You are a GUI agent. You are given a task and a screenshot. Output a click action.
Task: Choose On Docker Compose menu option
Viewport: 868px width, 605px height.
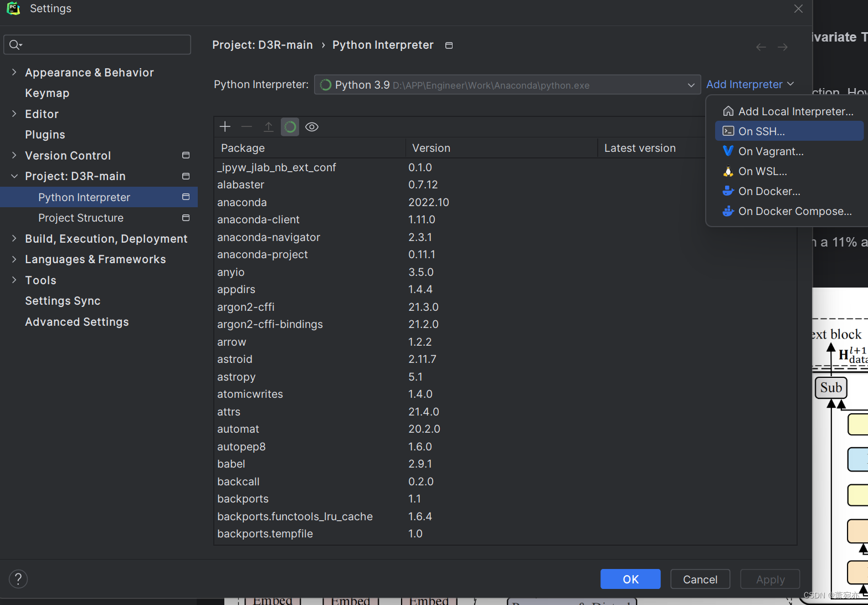tap(789, 211)
